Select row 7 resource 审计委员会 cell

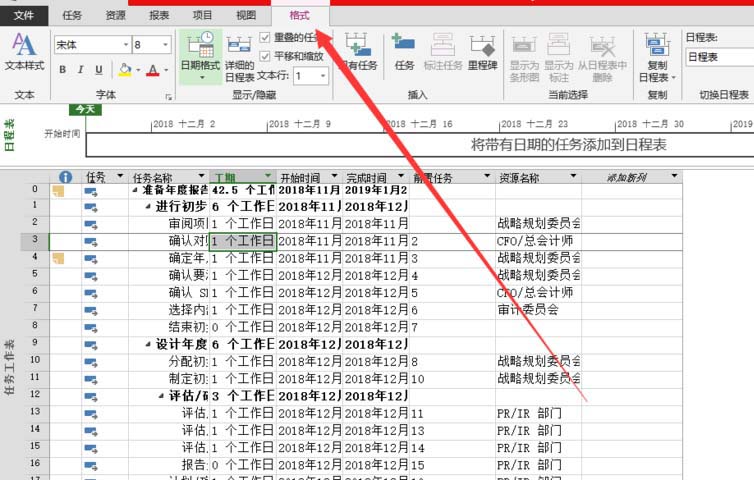(538, 310)
